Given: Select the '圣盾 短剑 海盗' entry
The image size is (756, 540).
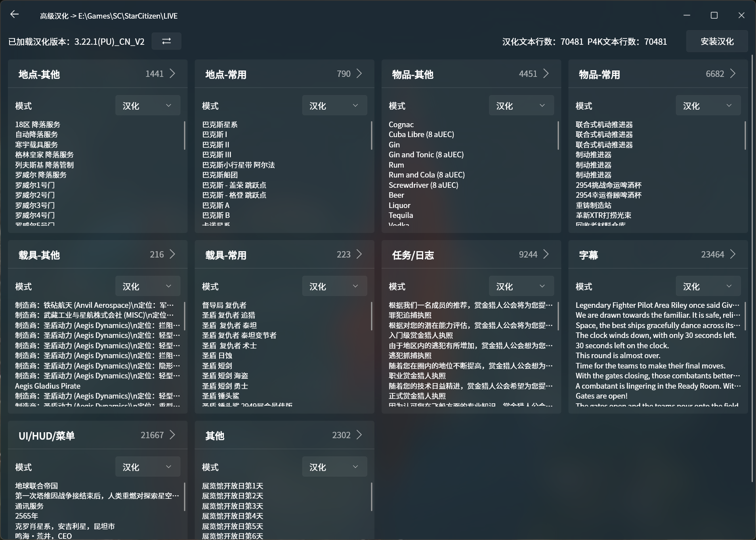Looking at the screenshot, I should point(225,376).
